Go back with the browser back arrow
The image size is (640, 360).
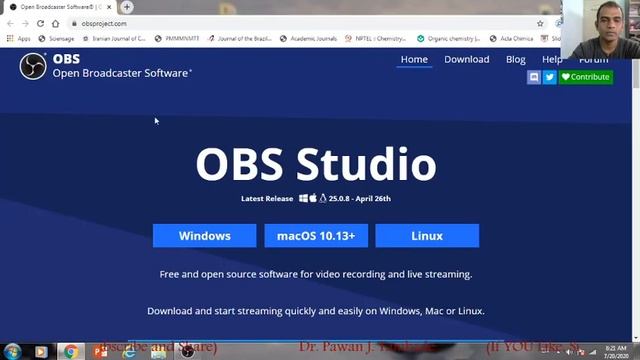pyautogui.click(x=10, y=24)
